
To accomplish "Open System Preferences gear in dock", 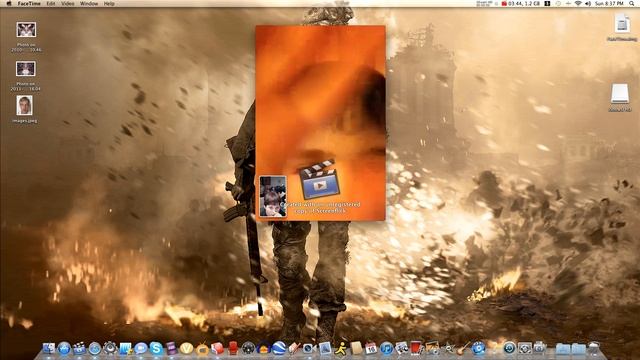I will pos(110,348).
